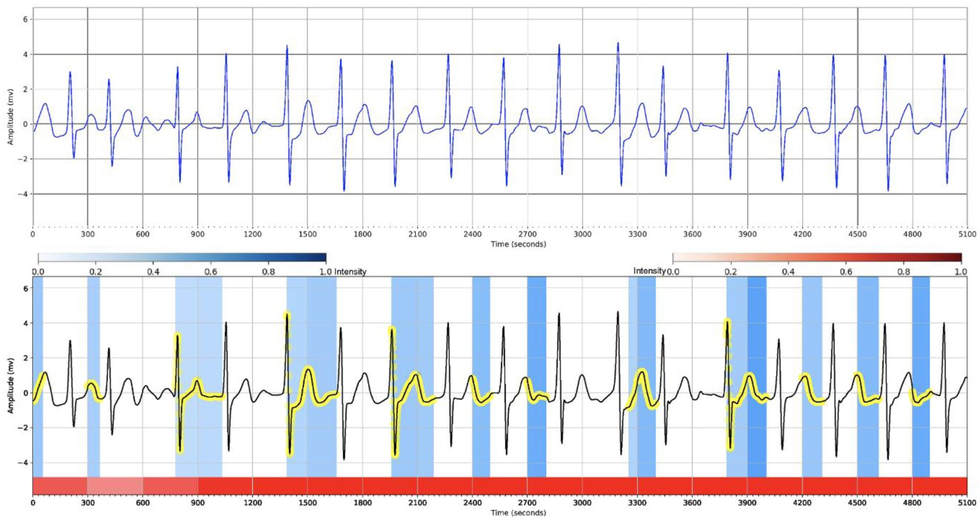Click the '4' amplitude tick on bottom plot
980x524 pixels.
pos(26,323)
